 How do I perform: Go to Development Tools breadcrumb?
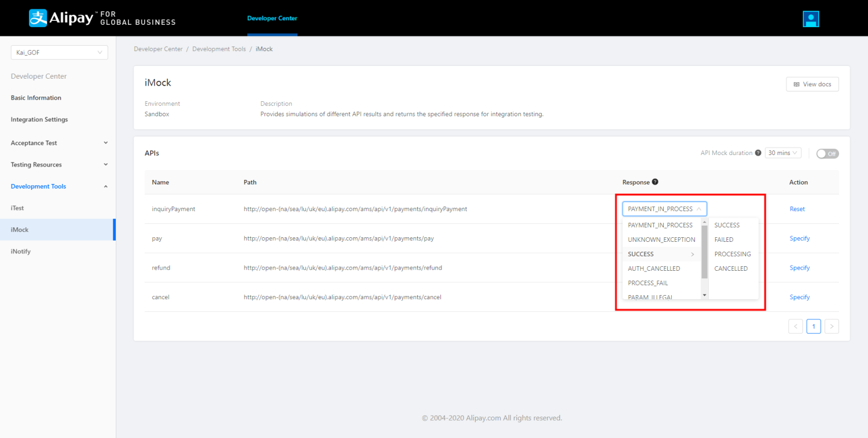pyautogui.click(x=219, y=49)
